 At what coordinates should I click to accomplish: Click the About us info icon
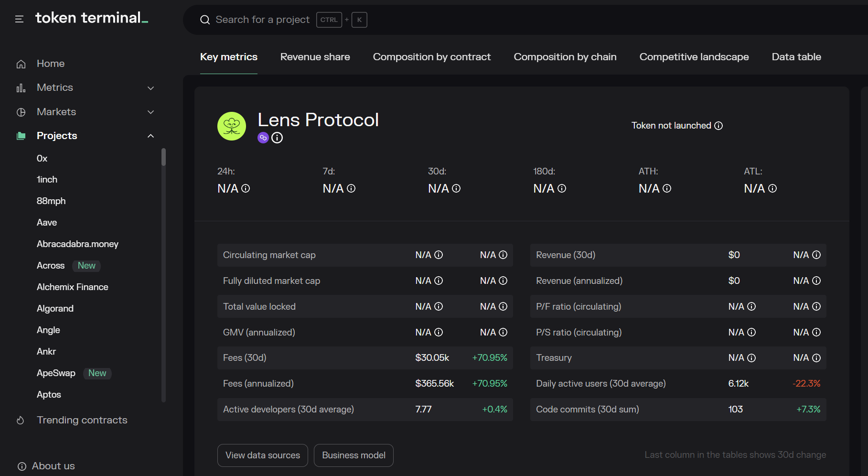pos(22,466)
